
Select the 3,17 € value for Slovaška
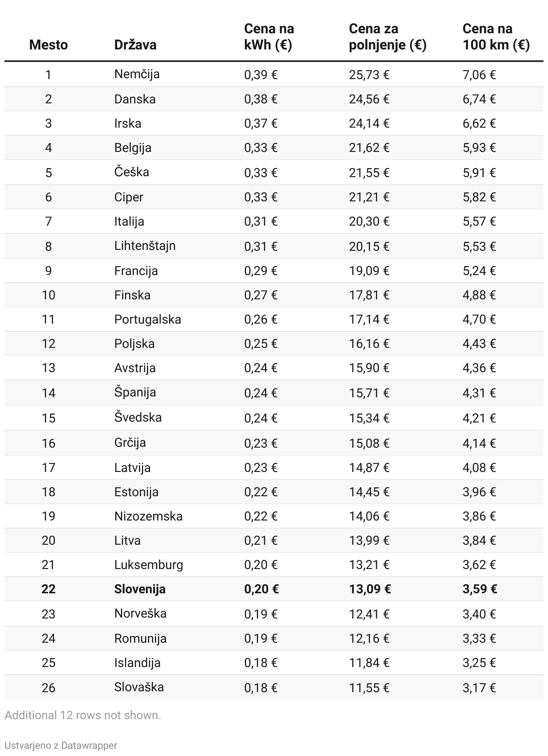[x=479, y=688]
